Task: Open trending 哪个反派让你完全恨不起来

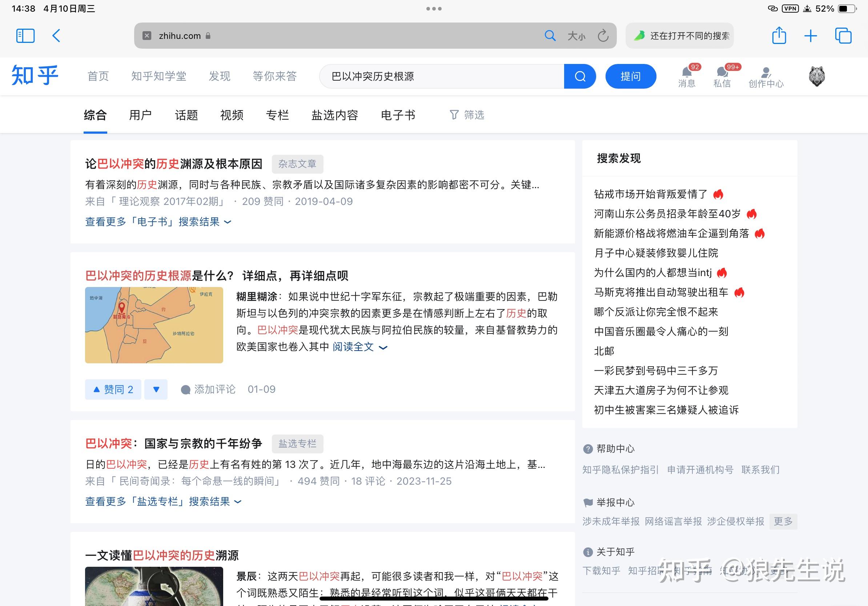Action: 656,312
